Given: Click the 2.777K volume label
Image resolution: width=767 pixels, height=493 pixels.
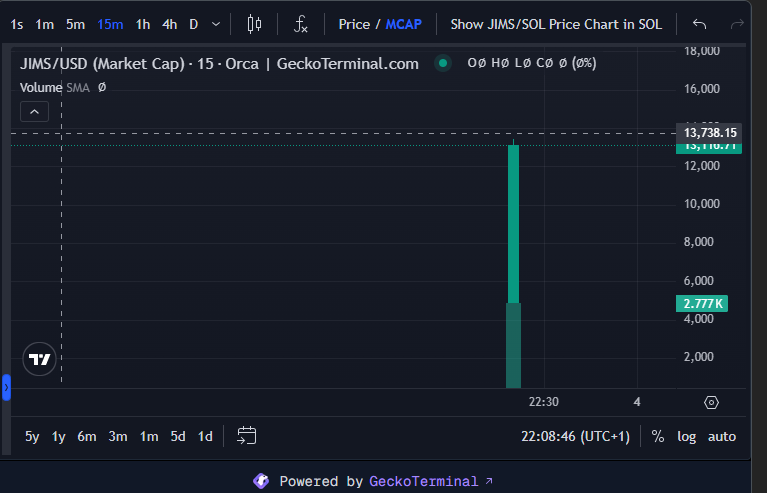Looking at the screenshot, I should coord(702,304).
